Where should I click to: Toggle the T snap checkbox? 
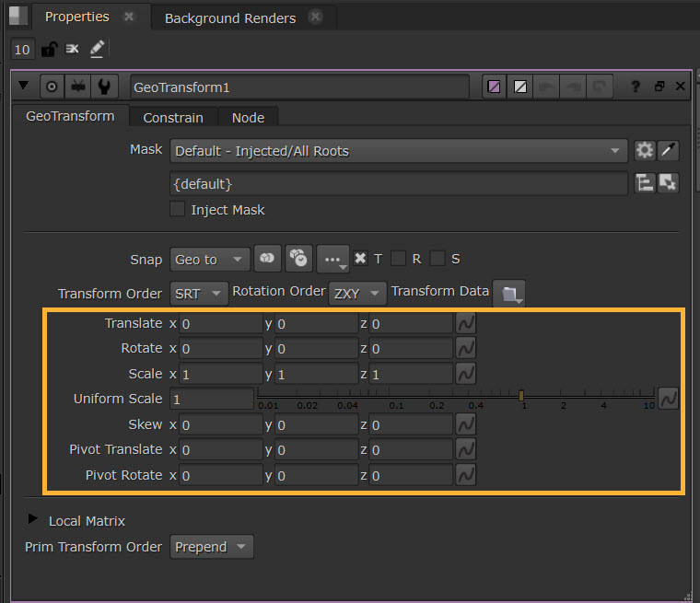click(360, 260)
